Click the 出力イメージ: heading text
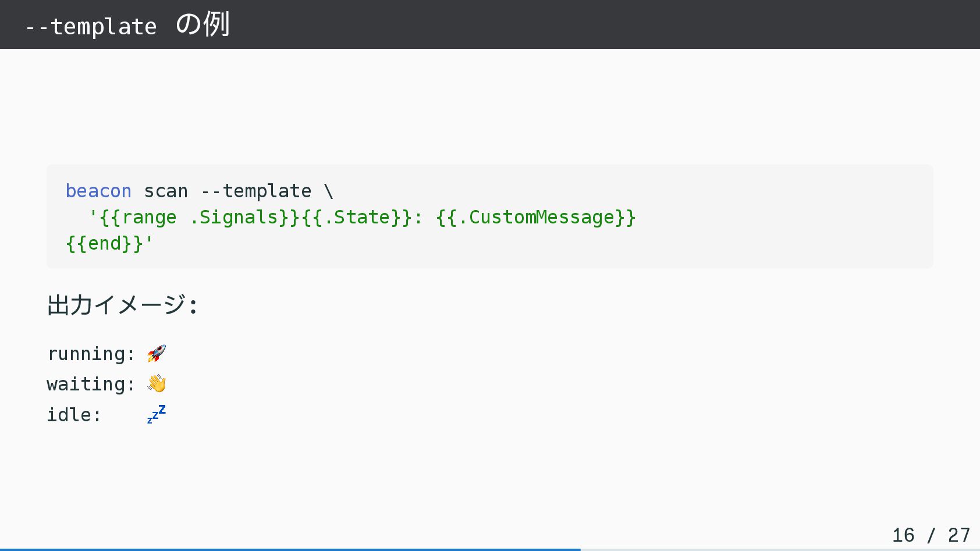 (x=123, y=305)
